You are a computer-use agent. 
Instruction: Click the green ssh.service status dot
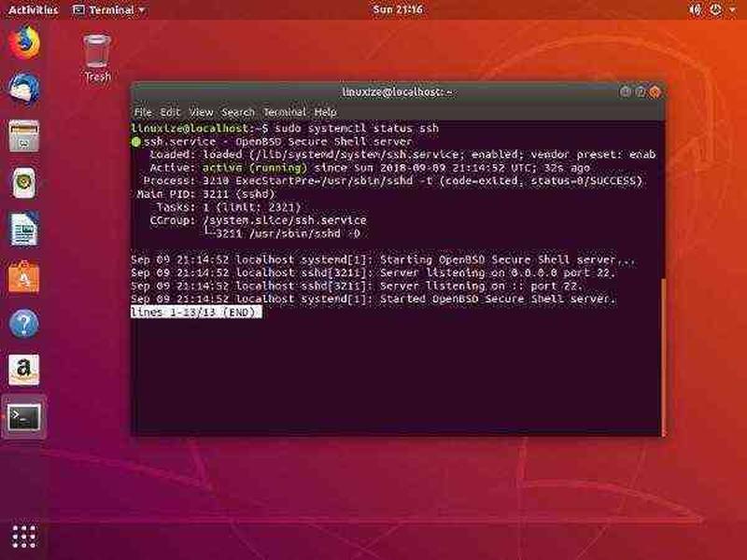(x=136, y=142)
